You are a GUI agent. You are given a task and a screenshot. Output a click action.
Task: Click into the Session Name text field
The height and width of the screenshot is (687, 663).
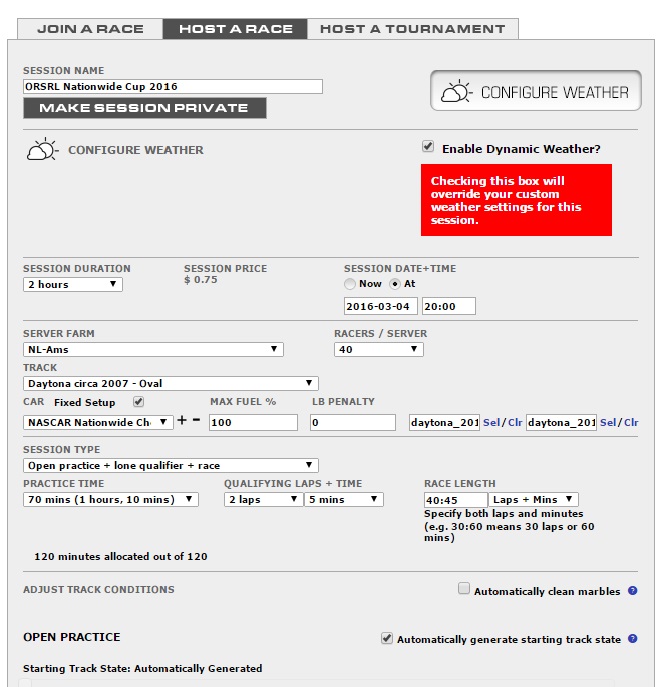point(172,87)
